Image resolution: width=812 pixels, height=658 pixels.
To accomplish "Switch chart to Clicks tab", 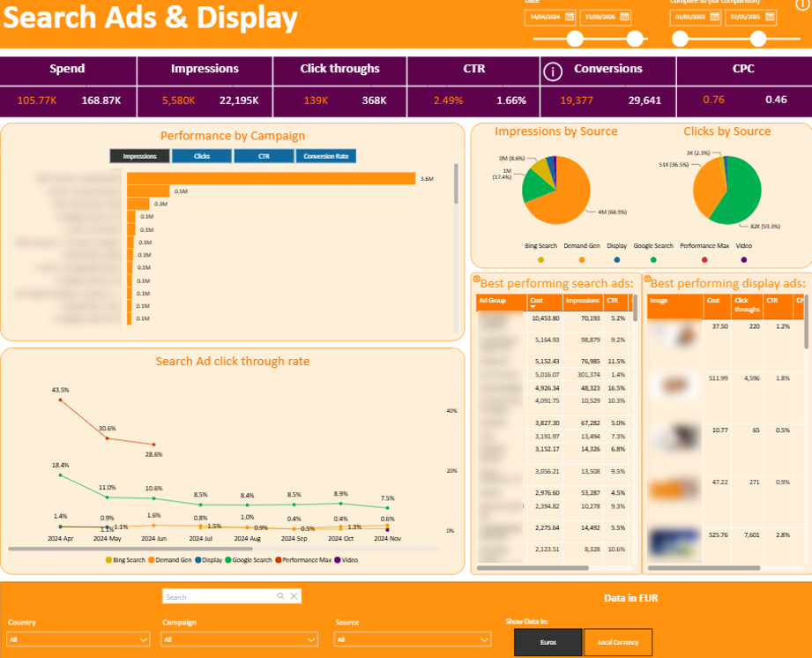I will pos(202,156).
